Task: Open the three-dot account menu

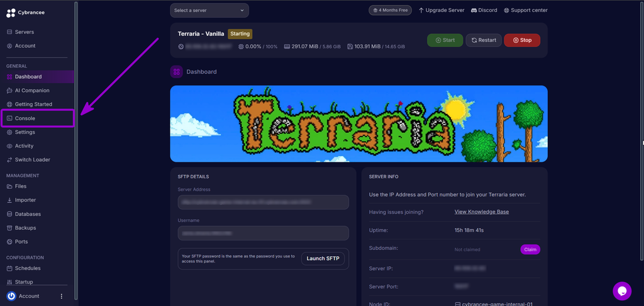Action: 62,296
